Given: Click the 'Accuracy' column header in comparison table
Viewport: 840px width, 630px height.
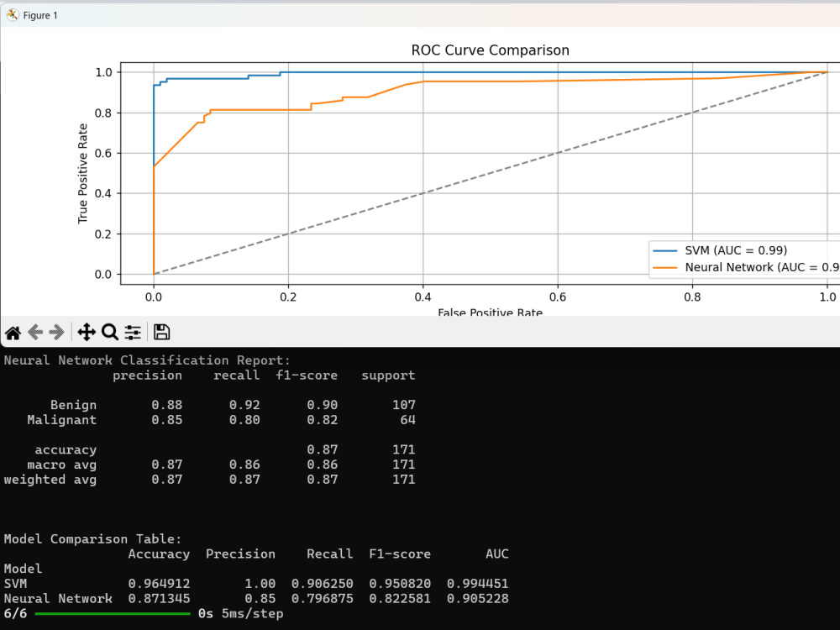Looking at the screenshot, I should pos(159,554).
